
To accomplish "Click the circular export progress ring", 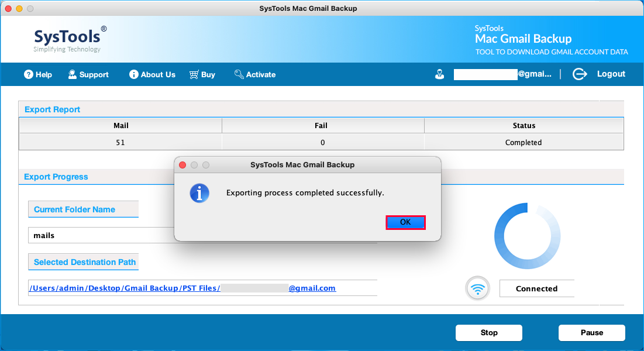I will tap(528, 236).
